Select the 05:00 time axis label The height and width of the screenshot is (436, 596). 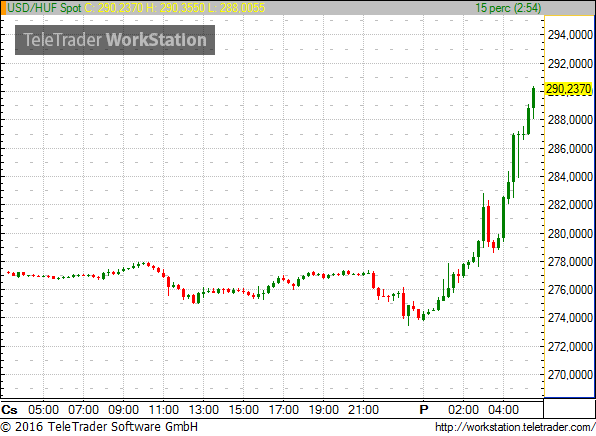(x=43, y=410)
